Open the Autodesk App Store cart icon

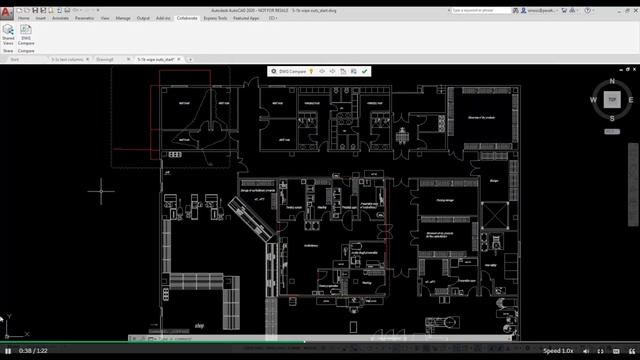(x=564, y=11)
